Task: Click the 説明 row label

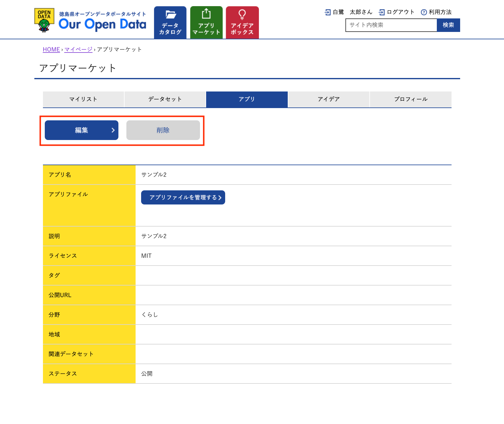Action: click(x=54, y=236)
